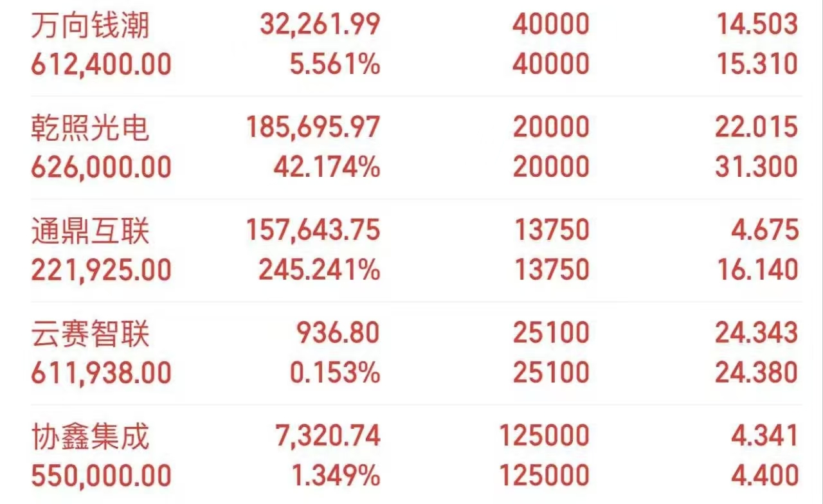Tap the 42.174% gain percentage

(327, 167)
